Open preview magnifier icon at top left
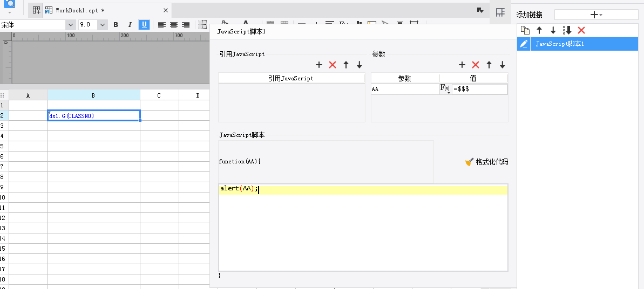The height and width of the screenshot is (289, 644). 9,4
